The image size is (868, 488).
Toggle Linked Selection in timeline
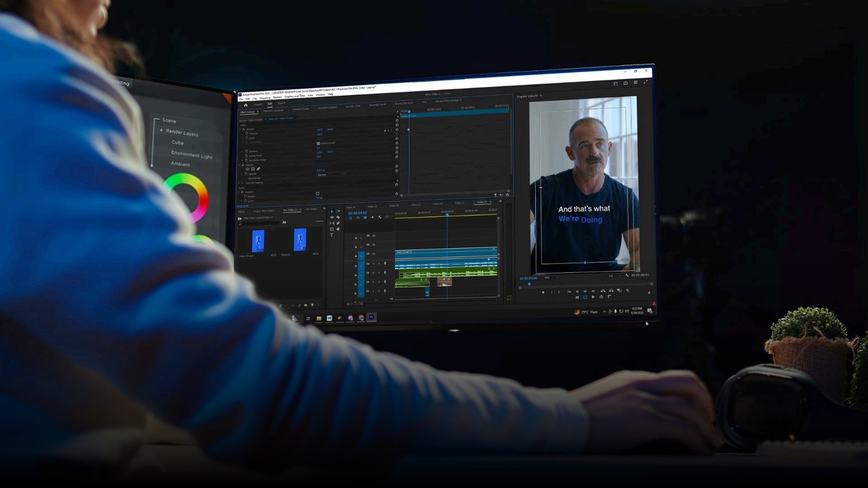tap(365, 217)
